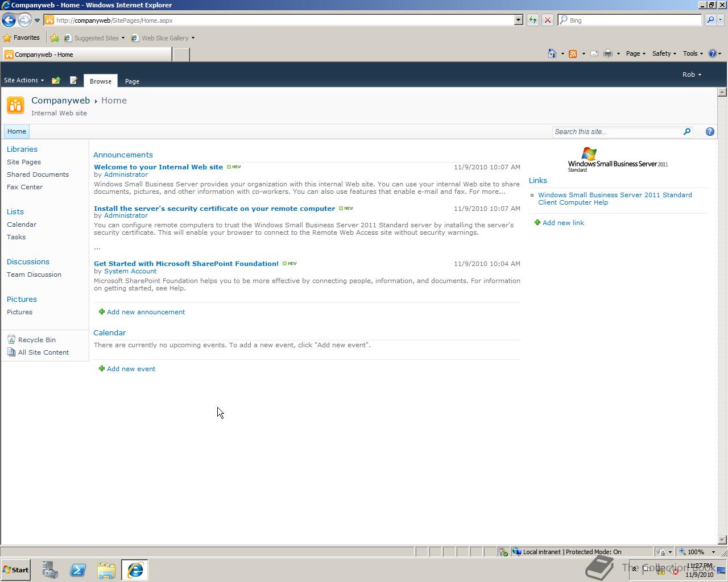Switch to the Browse ribbon tab

pyautogui.click(x=101, y=81)
